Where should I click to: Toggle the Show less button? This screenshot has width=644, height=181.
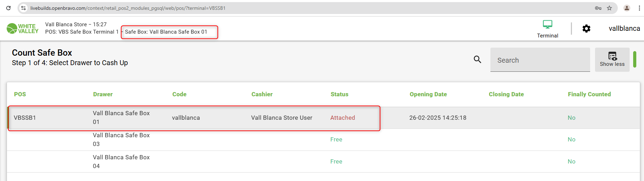tap(612, 60)
